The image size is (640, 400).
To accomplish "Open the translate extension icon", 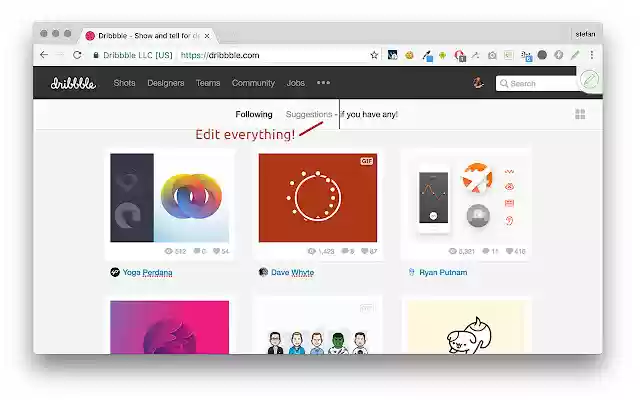I will (x=526, y=56).
